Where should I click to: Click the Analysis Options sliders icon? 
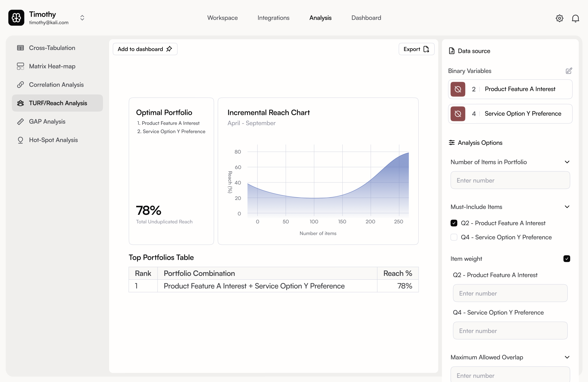[452, 143]
